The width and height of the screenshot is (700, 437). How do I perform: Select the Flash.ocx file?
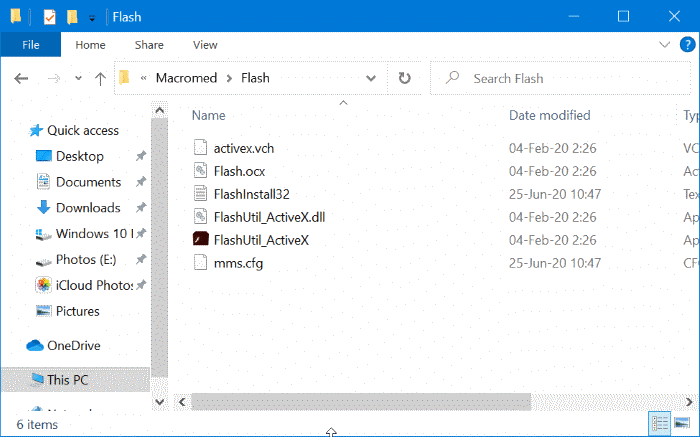(239, 171)
